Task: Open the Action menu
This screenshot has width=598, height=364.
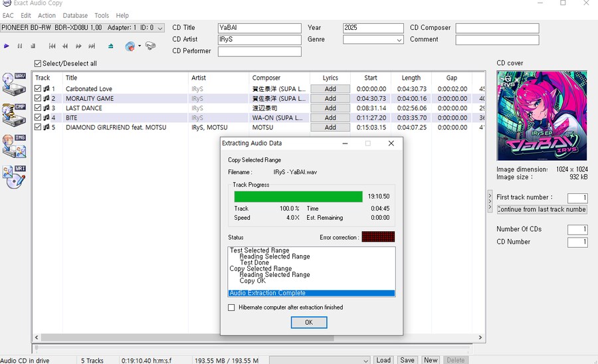Action: point(47,16)
